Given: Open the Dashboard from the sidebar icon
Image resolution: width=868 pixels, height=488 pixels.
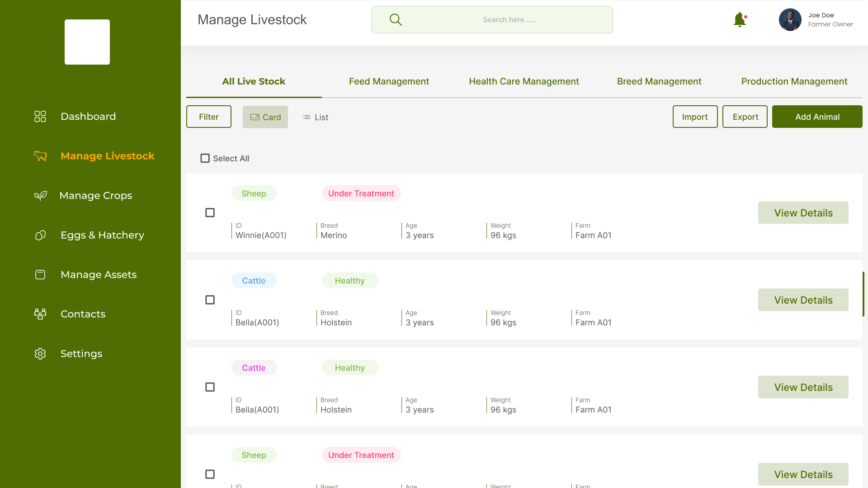Looking at the screenshot, I should [40, 116].
